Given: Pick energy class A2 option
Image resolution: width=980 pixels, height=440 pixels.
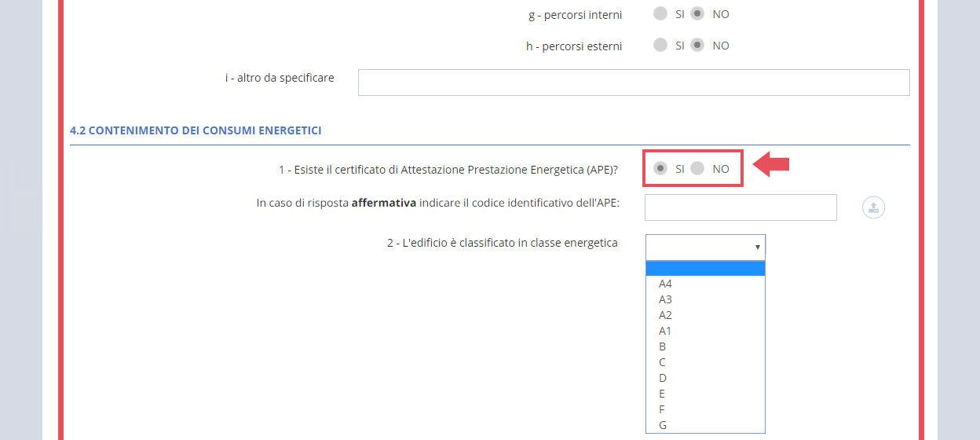Looking at the screenshot, I should point(666,315).
